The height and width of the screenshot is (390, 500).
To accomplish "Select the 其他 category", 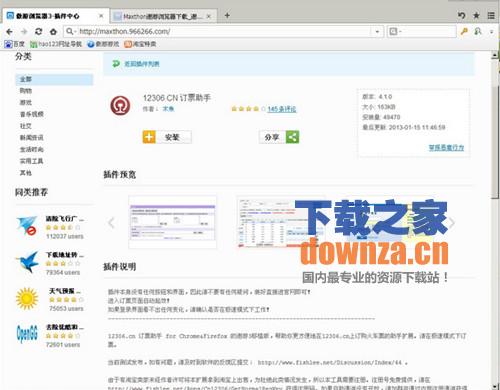I will [x=26, y=173].
